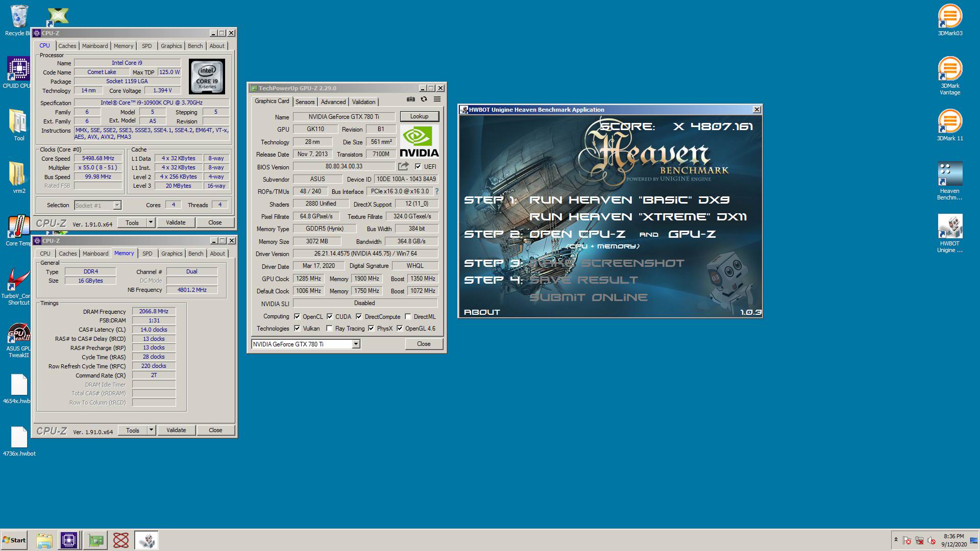Toggle the DirectML checkbox

pos(408,316)
